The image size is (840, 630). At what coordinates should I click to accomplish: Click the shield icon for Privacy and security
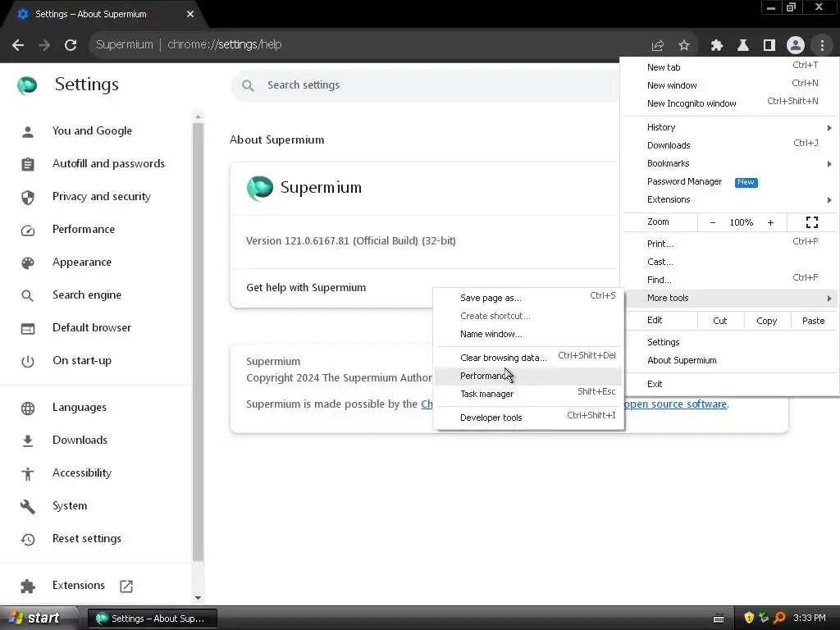coord(28,197)
